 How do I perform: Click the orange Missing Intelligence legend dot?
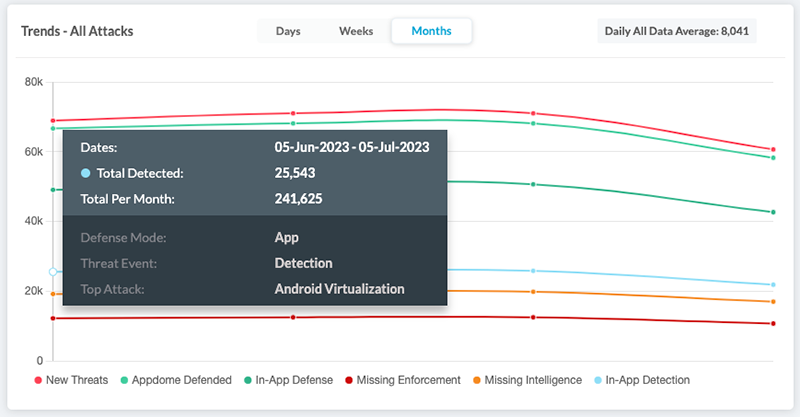pos(477,380)
